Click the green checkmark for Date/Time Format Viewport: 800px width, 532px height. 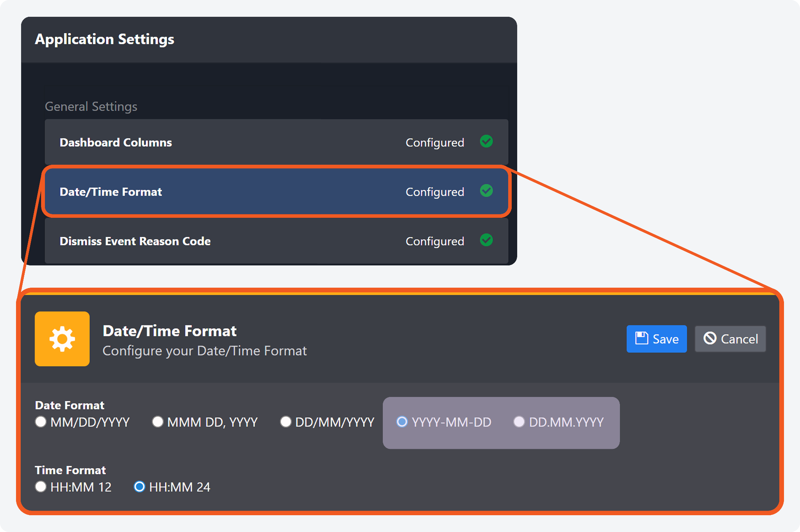click(x=486, y=191)
